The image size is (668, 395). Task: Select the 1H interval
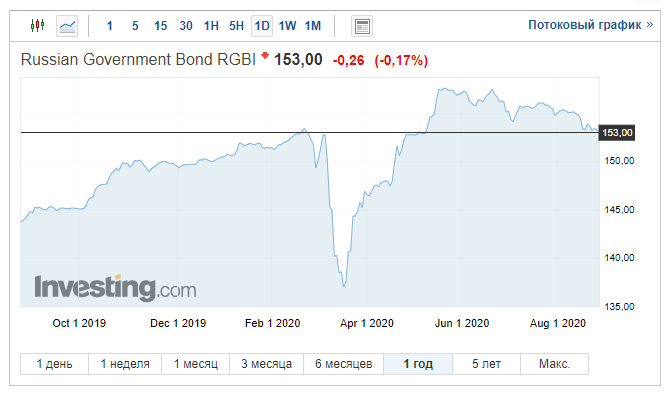point(211,26)
